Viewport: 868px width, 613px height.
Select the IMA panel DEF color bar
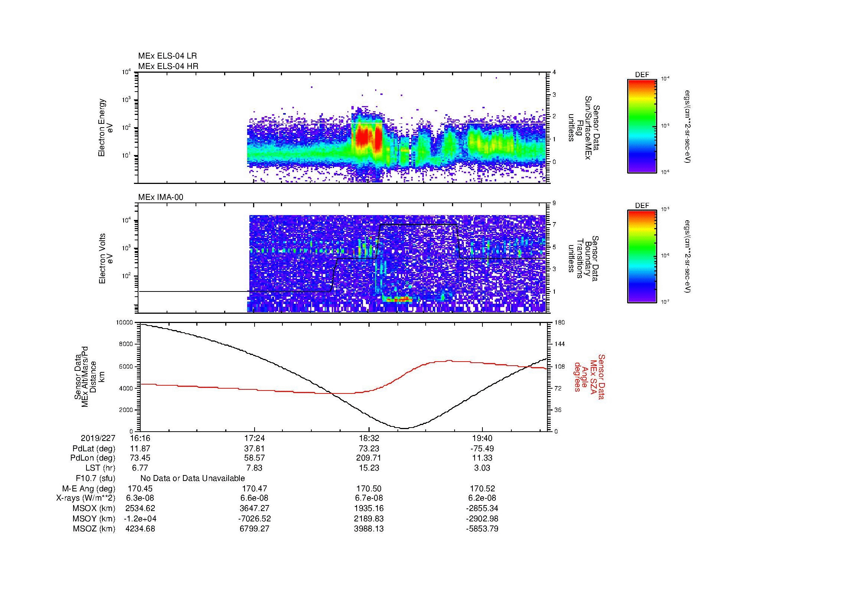pos(642,257)
